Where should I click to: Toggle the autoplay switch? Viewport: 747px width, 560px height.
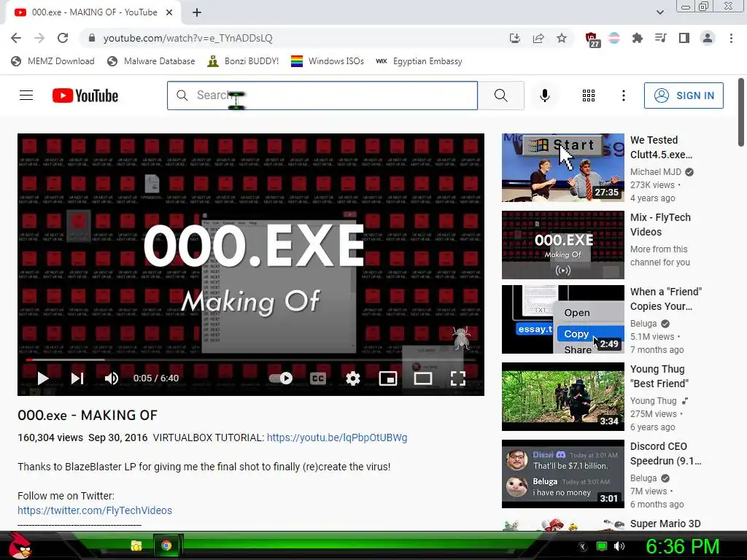pyautogui.click(x=281, y=378)
